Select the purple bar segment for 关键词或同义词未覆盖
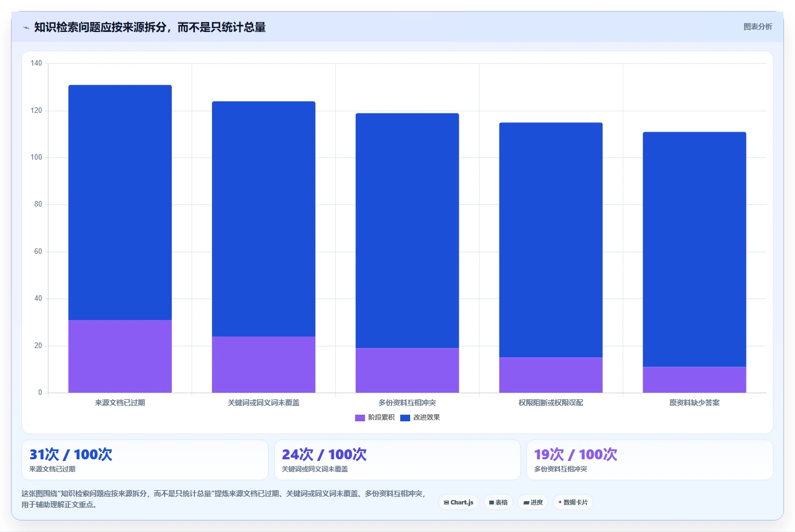795x532 pixels. [x=264, y=365]
